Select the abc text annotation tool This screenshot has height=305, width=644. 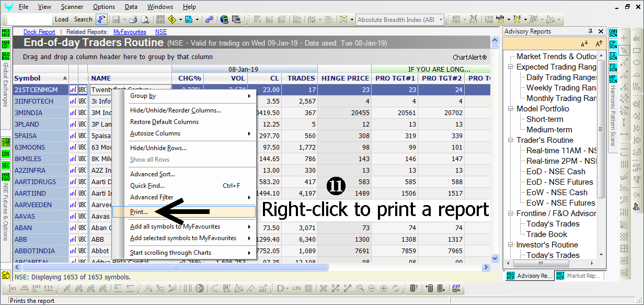click(x=637, y=38)
